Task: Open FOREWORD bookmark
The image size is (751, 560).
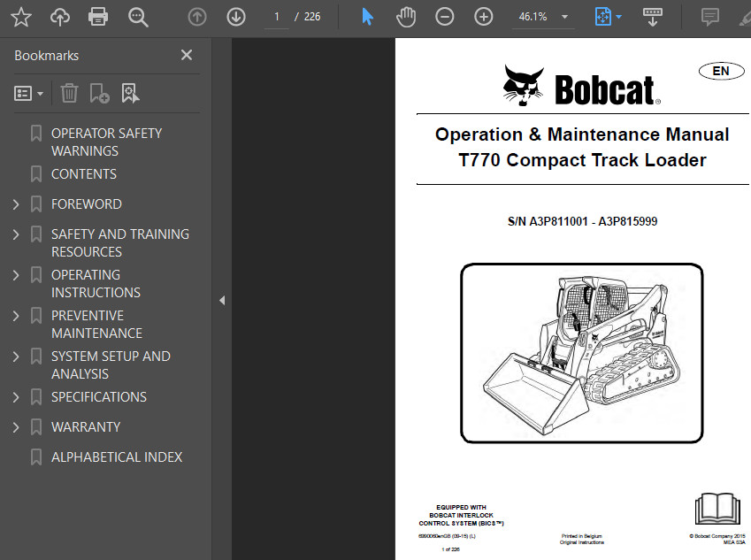Action: click(x=86, y=204)
